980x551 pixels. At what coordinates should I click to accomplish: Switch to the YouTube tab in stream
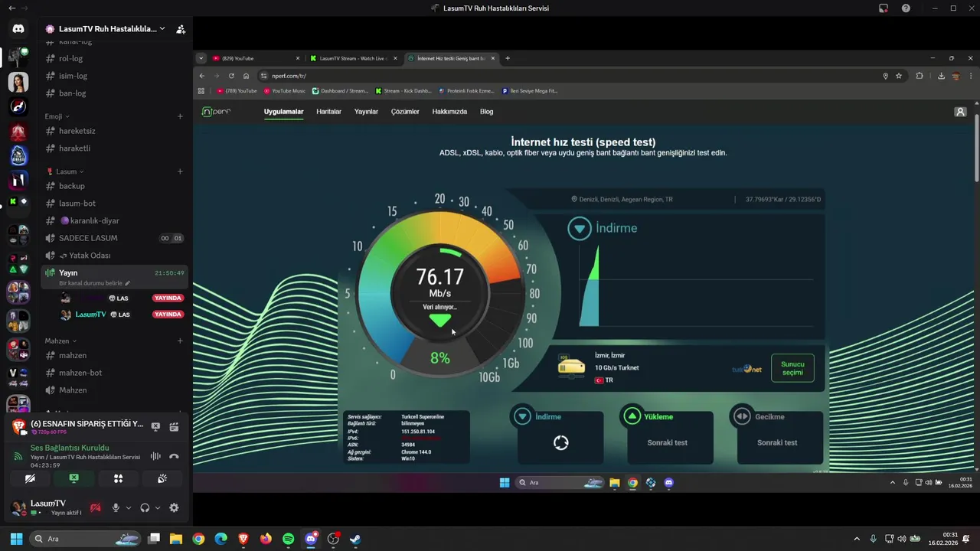click(x=256, y=58)
